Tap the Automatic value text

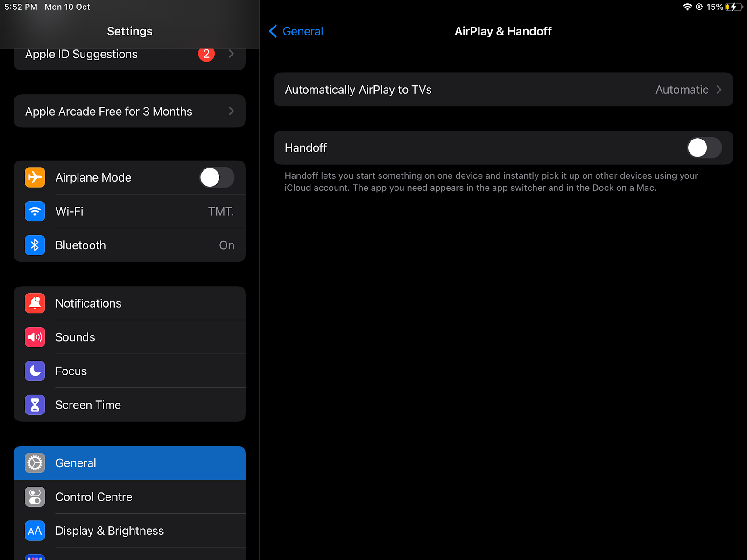pos(682,90)
